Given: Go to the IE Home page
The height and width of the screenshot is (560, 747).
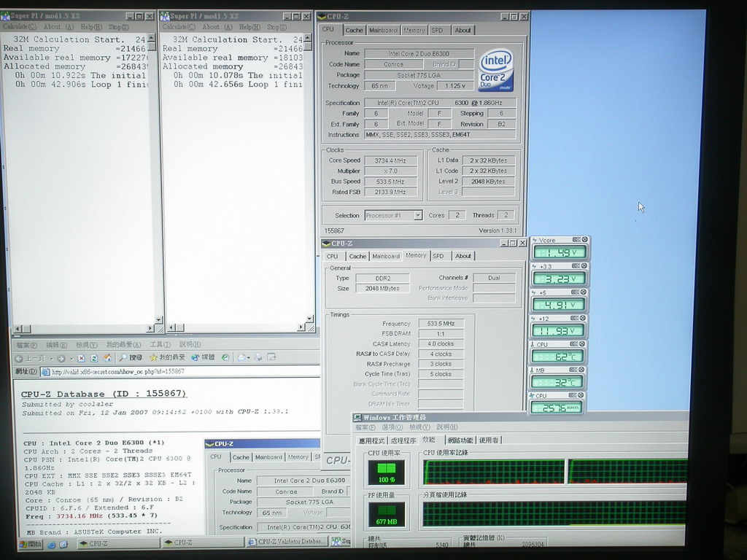Looking at the screenshot, I should click(108, 357).
